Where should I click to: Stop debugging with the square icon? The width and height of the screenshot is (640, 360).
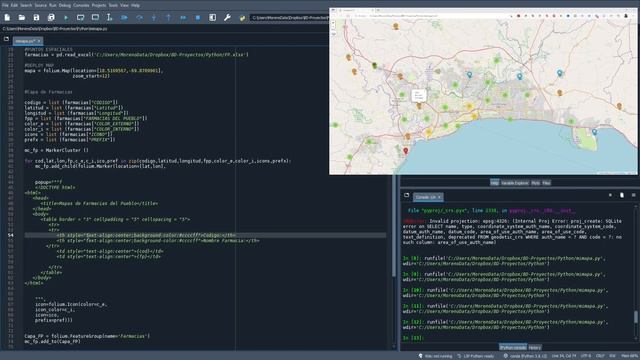click(x=198, y=18)
